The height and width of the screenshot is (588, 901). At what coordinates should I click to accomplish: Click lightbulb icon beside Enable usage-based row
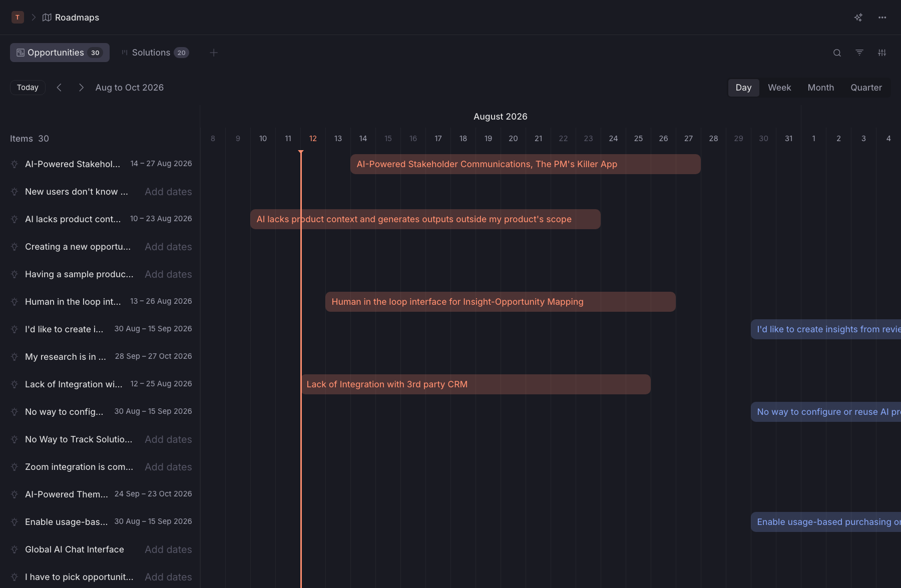coord(15,522)
